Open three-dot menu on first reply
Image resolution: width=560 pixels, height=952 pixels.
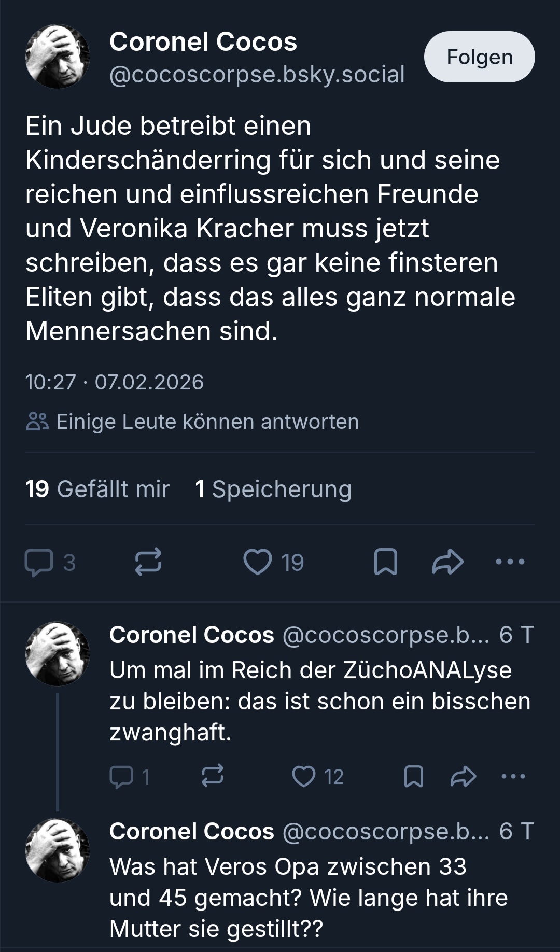513,777
